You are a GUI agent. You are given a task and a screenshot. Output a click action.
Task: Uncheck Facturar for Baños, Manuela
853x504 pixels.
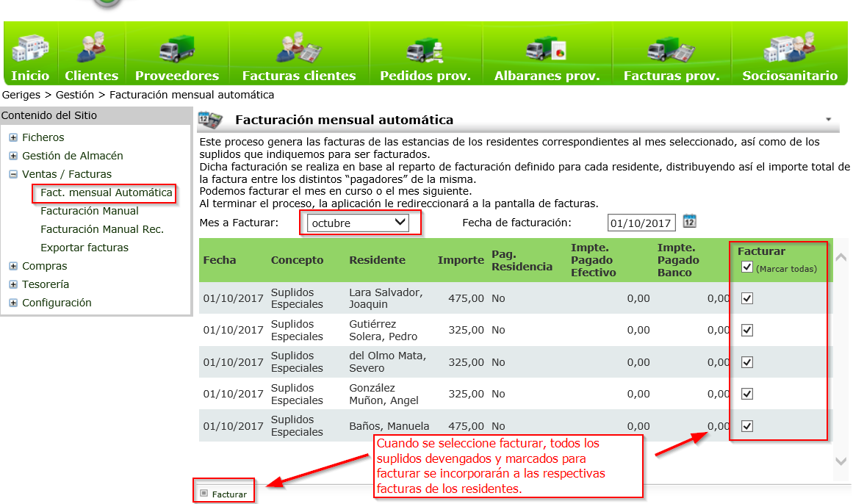tap(747, 425)
